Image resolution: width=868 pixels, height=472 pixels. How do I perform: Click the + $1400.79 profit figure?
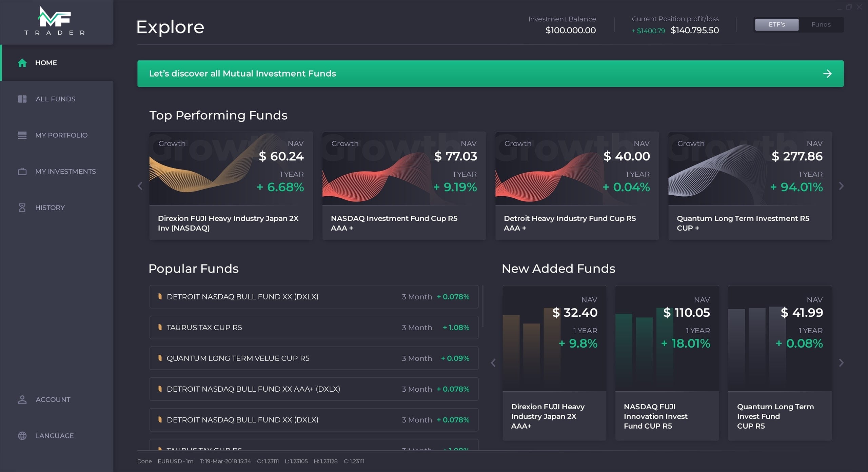[648, 31]
